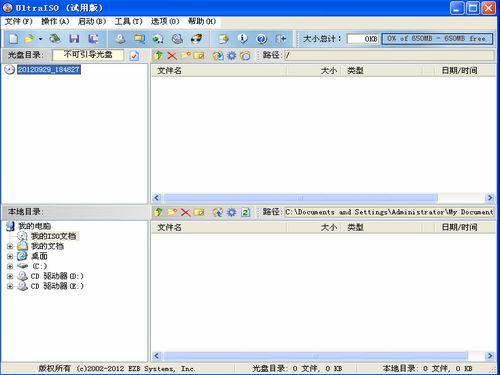The height and width of the screenshot is (375, 500).
Task: Click the Add files toolbar icon
Action: pyautogui.click(x=223, y=39)
